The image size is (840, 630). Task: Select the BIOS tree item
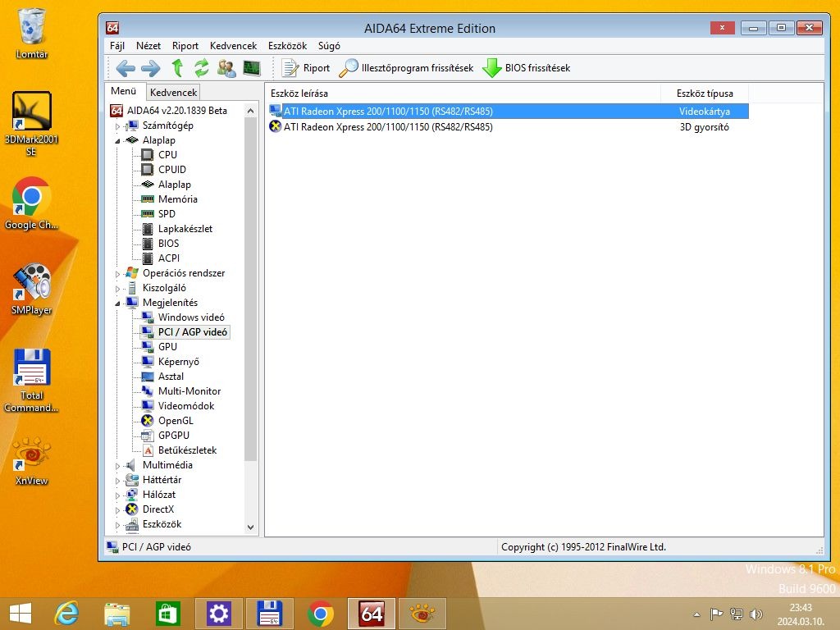coord(168,243)
